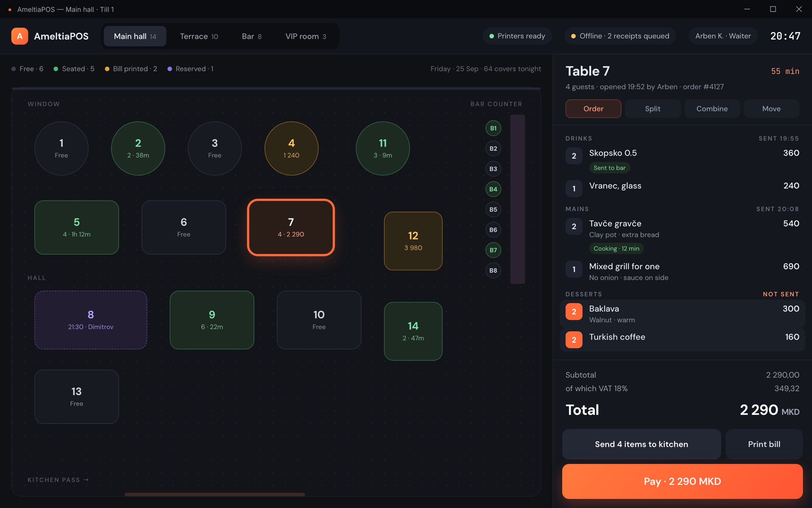The image size is (812, 508).
Task: Select bar seat B2
Action: (x=493, y=148)
